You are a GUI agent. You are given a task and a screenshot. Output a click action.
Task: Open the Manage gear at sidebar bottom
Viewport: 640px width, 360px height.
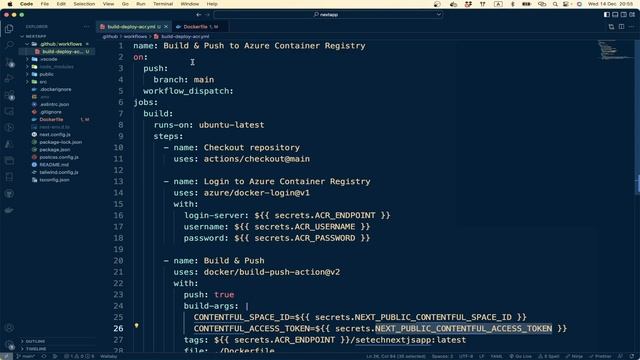(9, 345)
